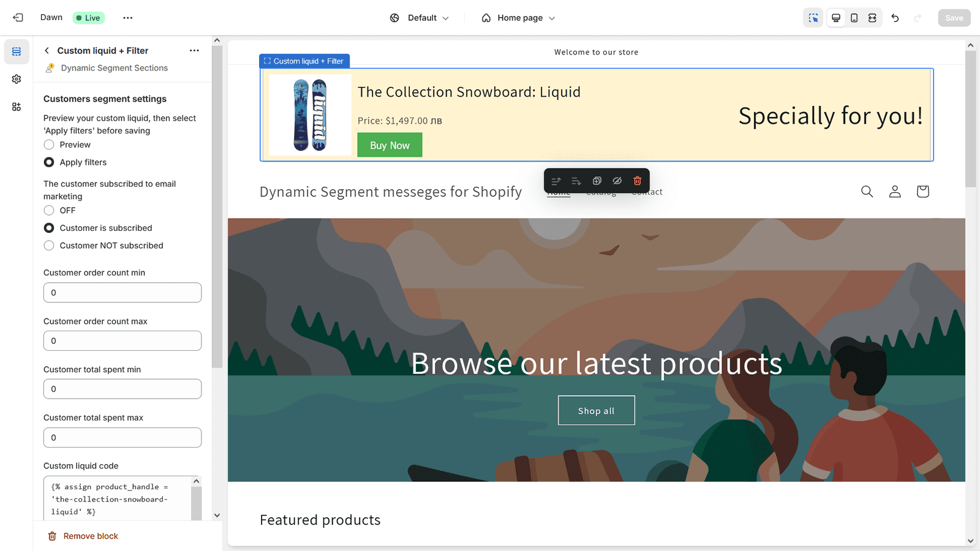Set email marketing filter to OFF
980x551 pixels.
pyautogui.click(x=49, y=210)
